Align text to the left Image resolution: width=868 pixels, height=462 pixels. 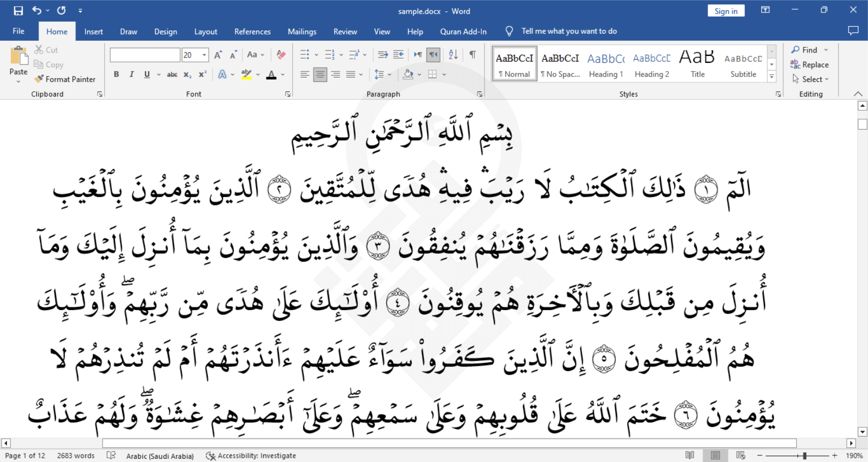click(305, 74)
